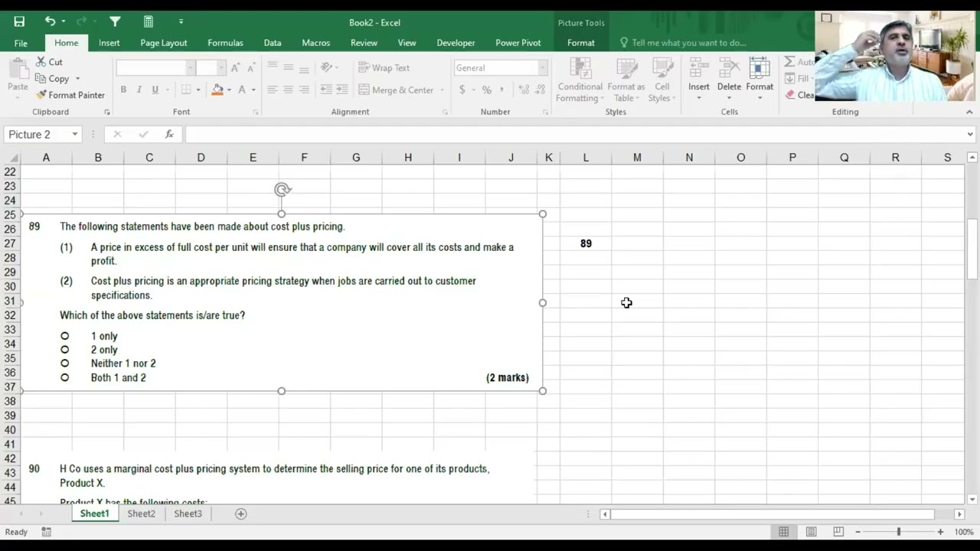
Task: Switch to Sheet2 worksheet tab
Action: coord(141,514)
